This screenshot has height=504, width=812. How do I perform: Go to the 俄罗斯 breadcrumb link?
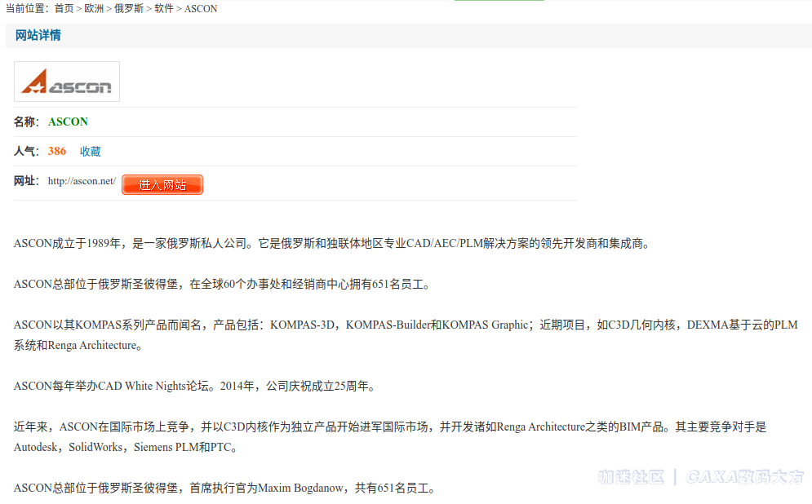click(128, 8)
